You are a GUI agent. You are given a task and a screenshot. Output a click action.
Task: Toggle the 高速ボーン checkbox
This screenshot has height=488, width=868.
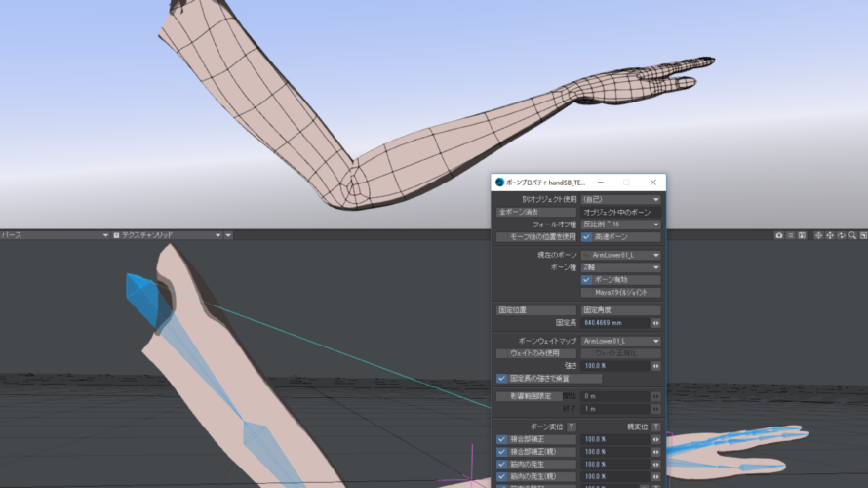[x=586, y=237]
